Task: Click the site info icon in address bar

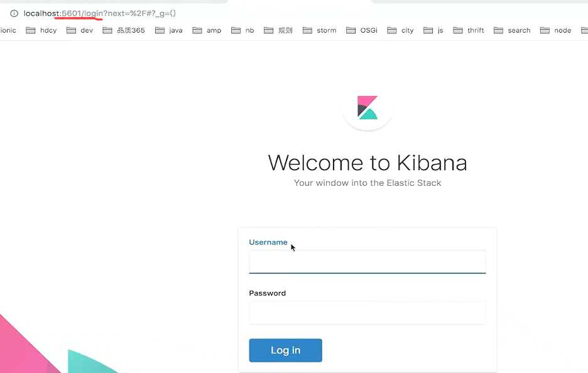Action: [14, 13]
